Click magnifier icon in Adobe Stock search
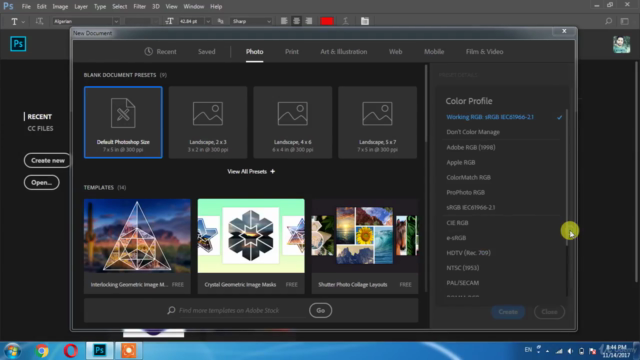 (171, 311)
